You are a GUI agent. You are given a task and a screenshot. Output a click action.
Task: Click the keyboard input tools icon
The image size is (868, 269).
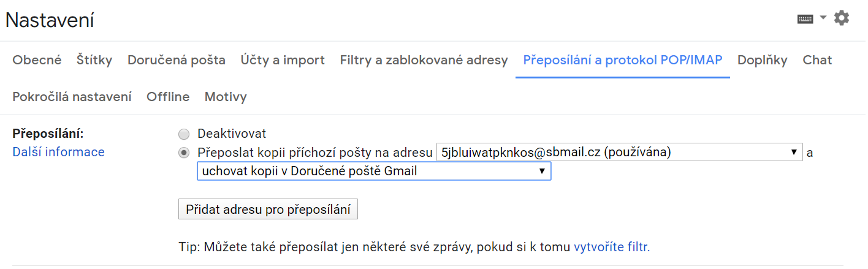[805, 19]
